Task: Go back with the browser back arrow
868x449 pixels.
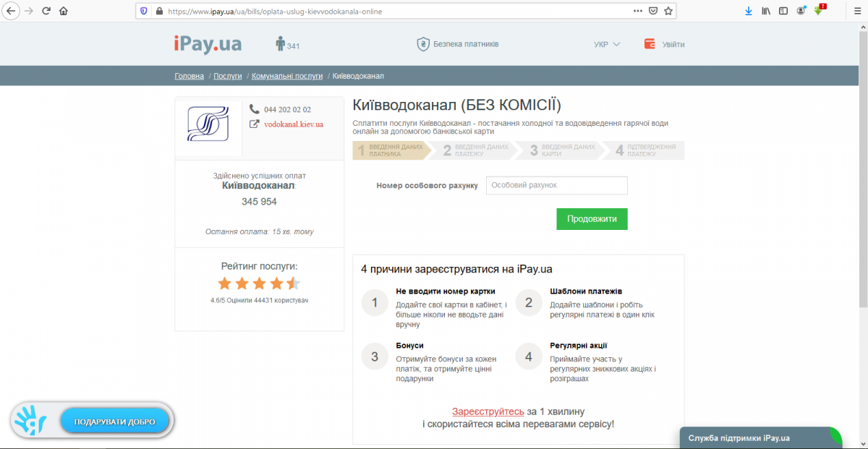Action: (11, 12)
